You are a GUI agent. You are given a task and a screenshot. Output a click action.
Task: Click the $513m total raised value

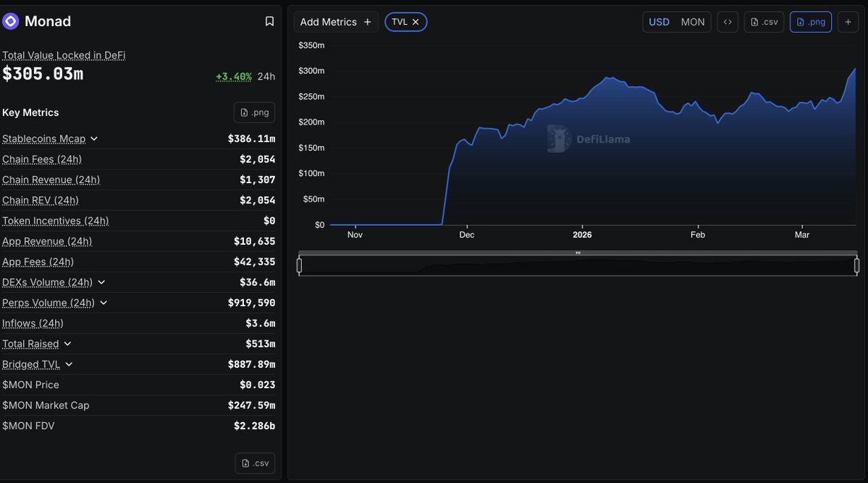point(260,343)
